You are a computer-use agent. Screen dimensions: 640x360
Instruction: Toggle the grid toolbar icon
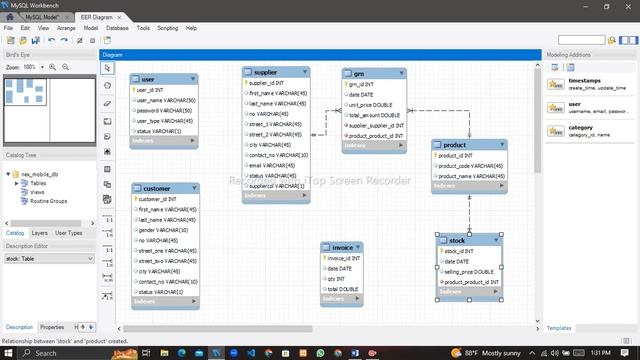(x=80, y=40)
